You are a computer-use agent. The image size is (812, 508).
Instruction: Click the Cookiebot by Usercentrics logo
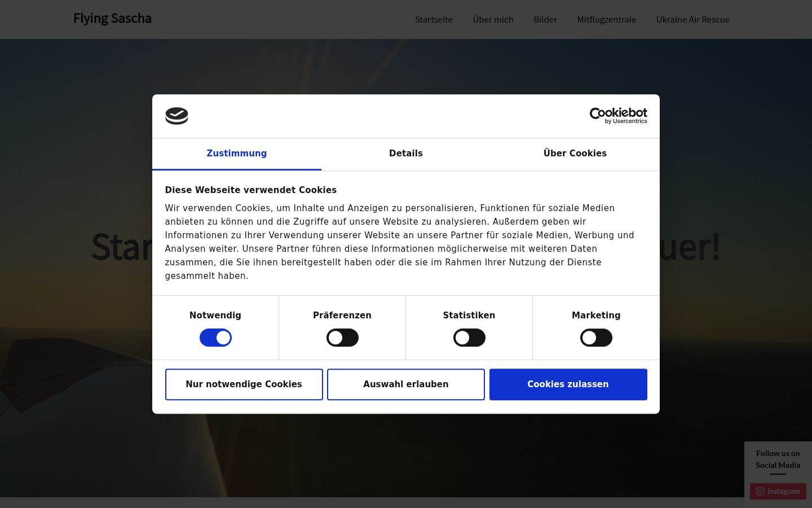click(618, 116)
